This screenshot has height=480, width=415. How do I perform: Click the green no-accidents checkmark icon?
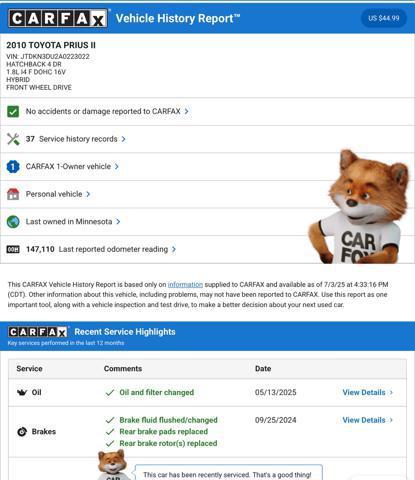pyautogui.click(x=13, y=111)
